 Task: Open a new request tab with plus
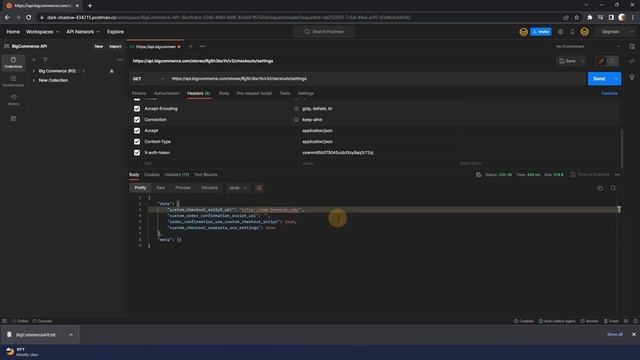click(191, 47)
